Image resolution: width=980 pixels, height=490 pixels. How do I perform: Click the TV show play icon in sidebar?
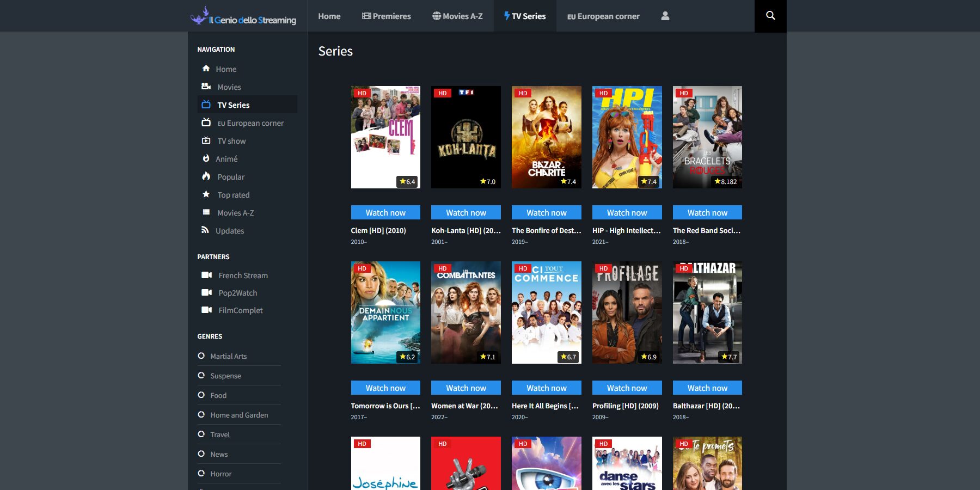click(x=206, y=140)
